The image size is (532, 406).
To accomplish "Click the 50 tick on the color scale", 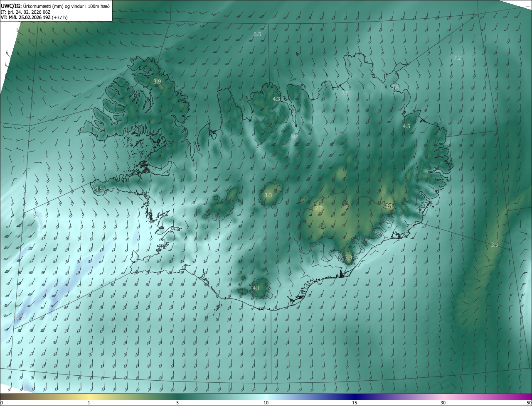I will 529,403.
